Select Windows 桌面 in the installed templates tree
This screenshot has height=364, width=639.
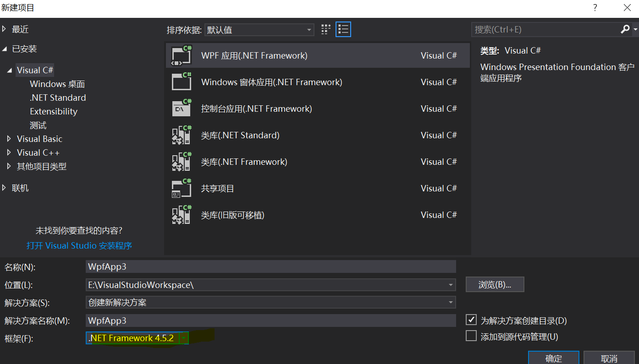(57, 84)
